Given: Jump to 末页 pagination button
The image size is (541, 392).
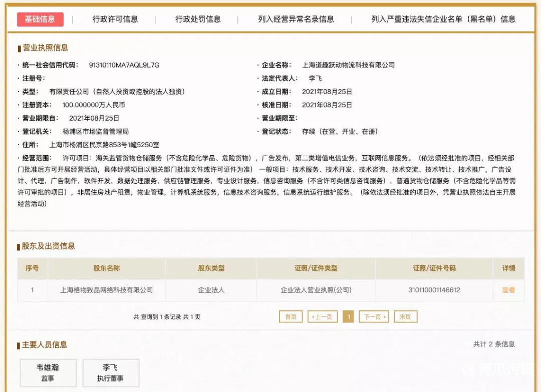Looking at the screenshot, I should click(x=405, y=317).
